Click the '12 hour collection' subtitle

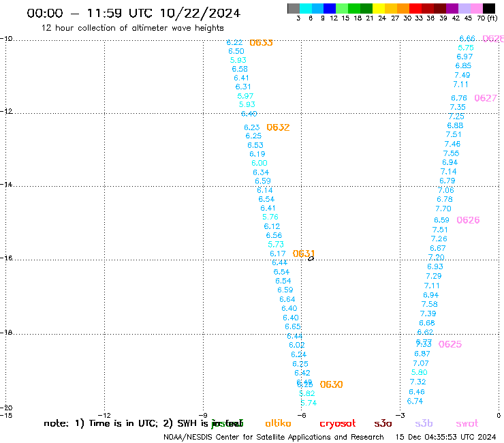click(132, 28)
